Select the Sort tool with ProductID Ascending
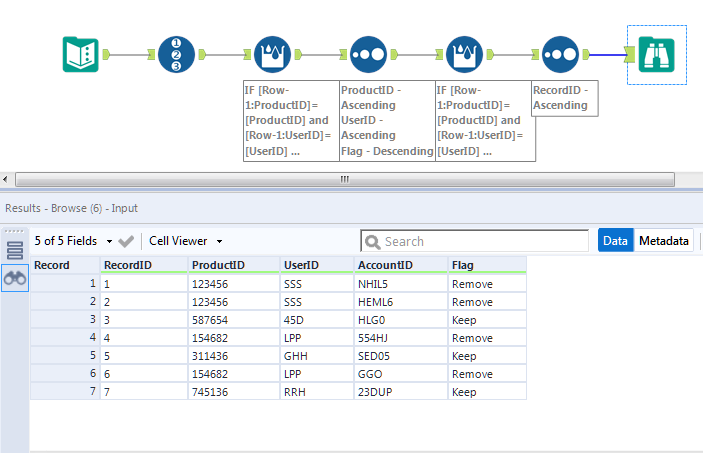The width and height of the screenshot is (703, 453). pos(368,55)
